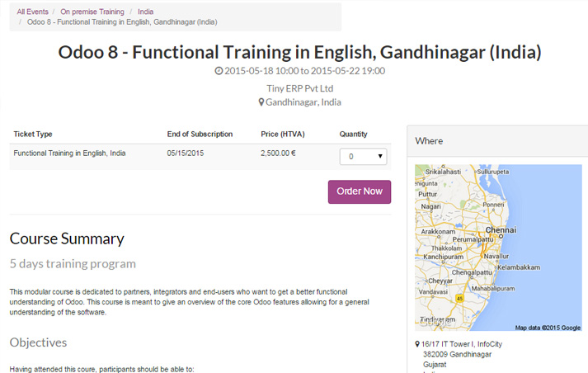Click the Order Now button
This screenshot has width=588, height=373.
[360, 191]
